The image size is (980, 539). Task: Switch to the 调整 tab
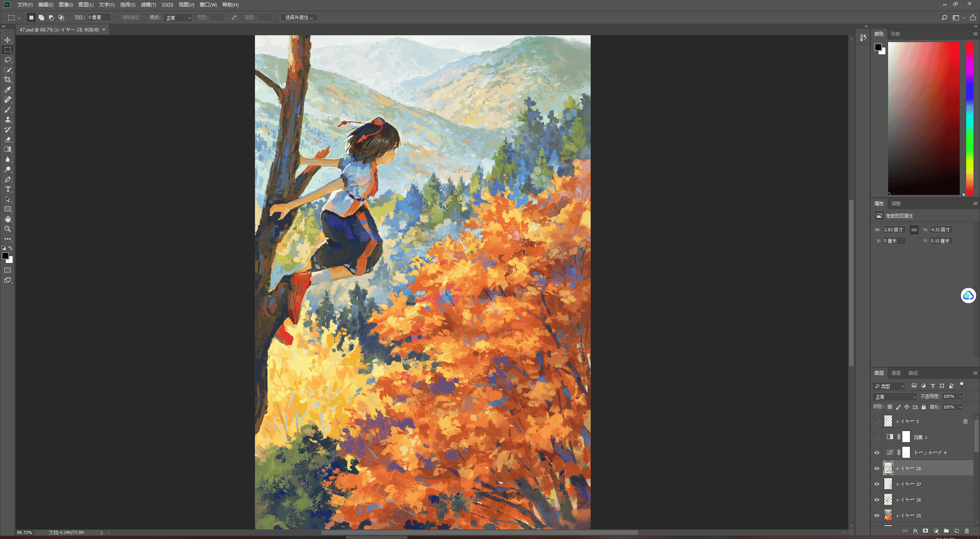(896, 203)
